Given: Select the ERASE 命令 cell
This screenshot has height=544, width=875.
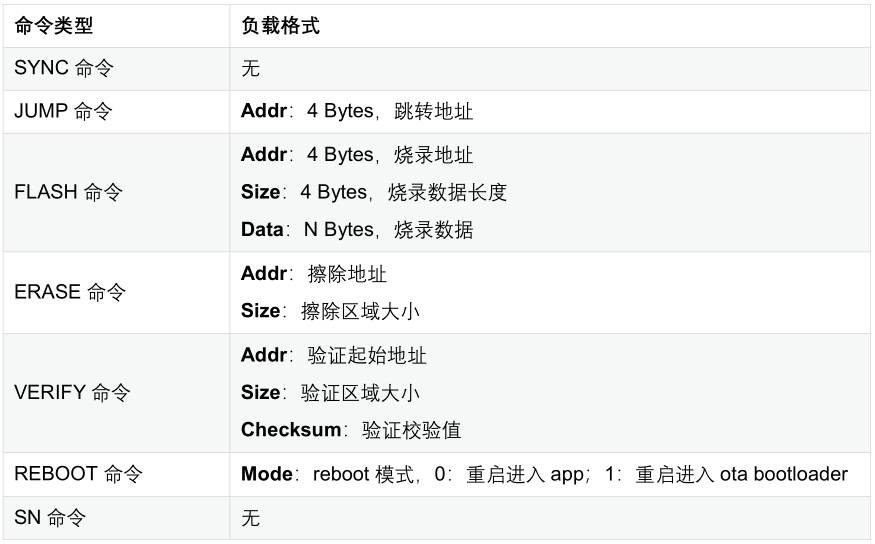Looking at the screenshot, I should click(116, 292).
